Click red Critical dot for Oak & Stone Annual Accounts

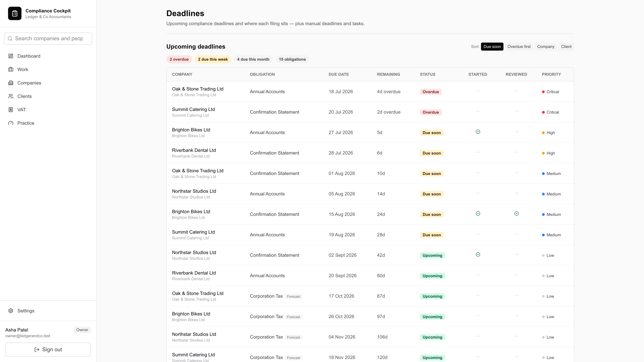click(543, 92)
